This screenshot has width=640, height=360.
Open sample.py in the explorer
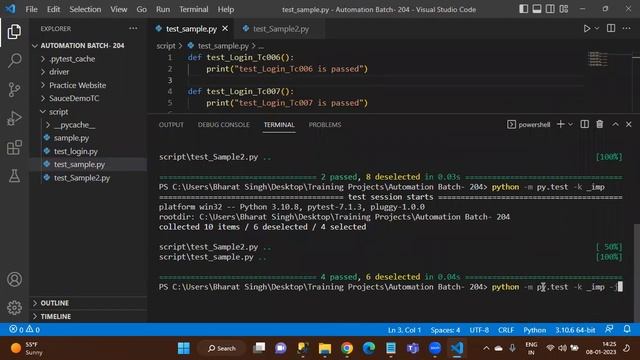click(71, 138)
